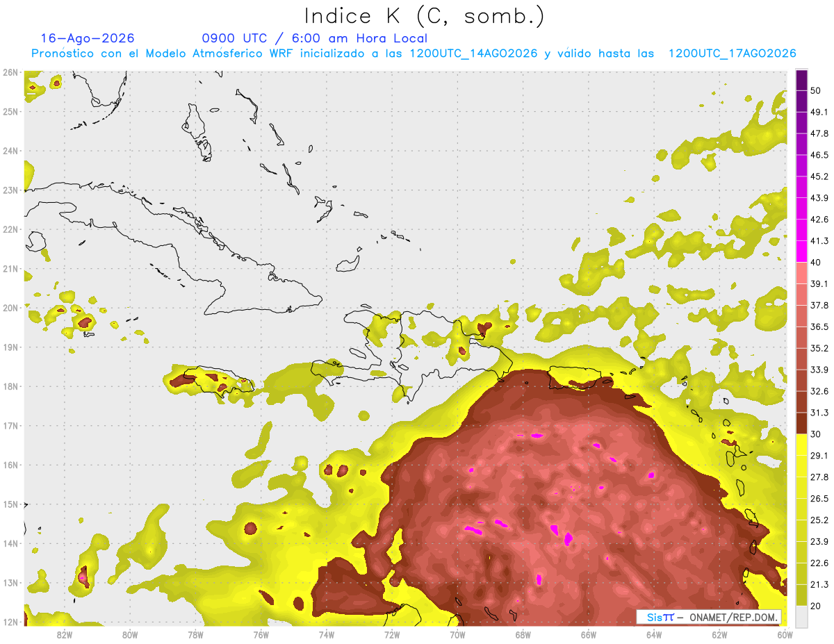
Task: Click the '27.8' color scale value
Action: [x=819, y=477]
